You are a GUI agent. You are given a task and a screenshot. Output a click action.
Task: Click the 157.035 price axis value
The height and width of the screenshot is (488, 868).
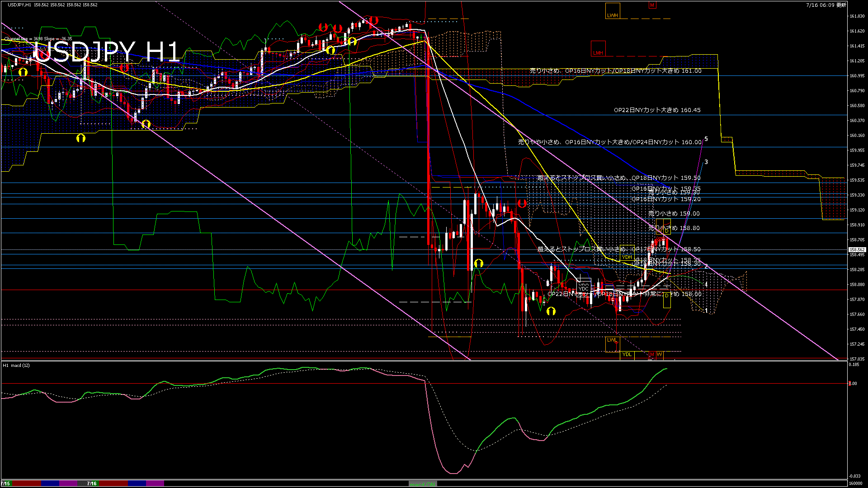(x=857, y=359)
